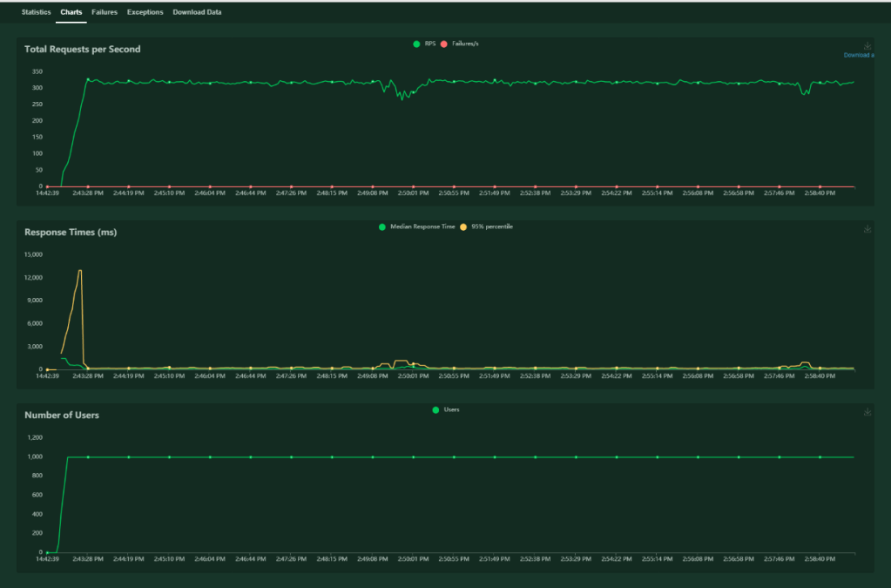
Task: Click the green Median Response Time dot
Action: click(x=382, y=226)
